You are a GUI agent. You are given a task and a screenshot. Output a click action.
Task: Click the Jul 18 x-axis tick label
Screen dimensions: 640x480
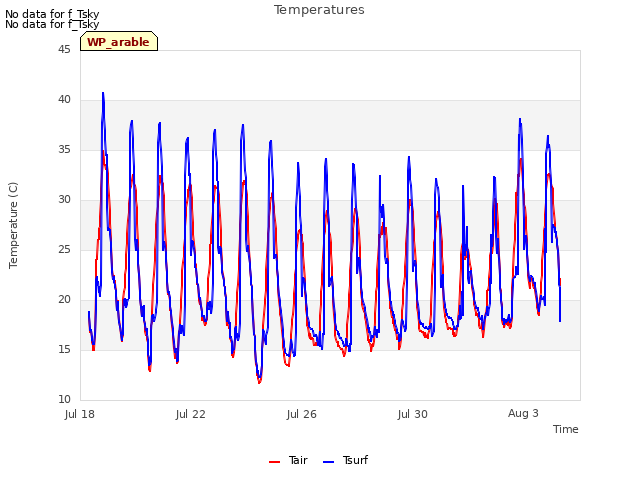[80, 414]
